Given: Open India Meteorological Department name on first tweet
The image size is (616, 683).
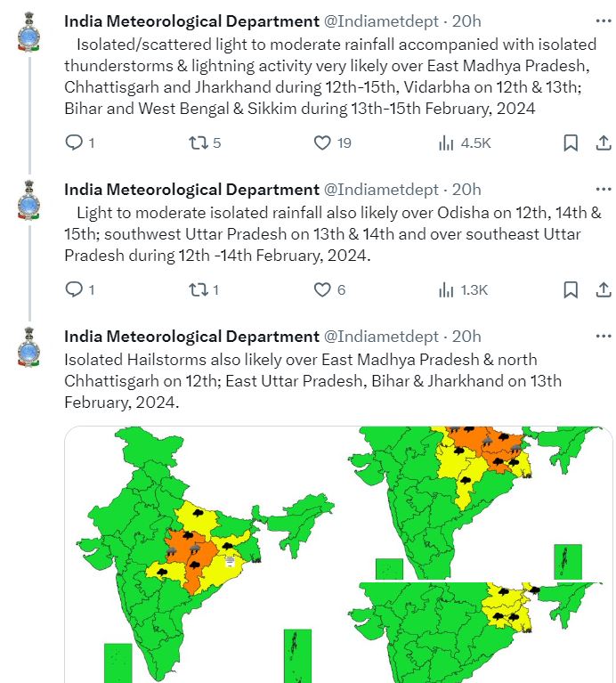Looking at the screenshot, I should point(191,20).
